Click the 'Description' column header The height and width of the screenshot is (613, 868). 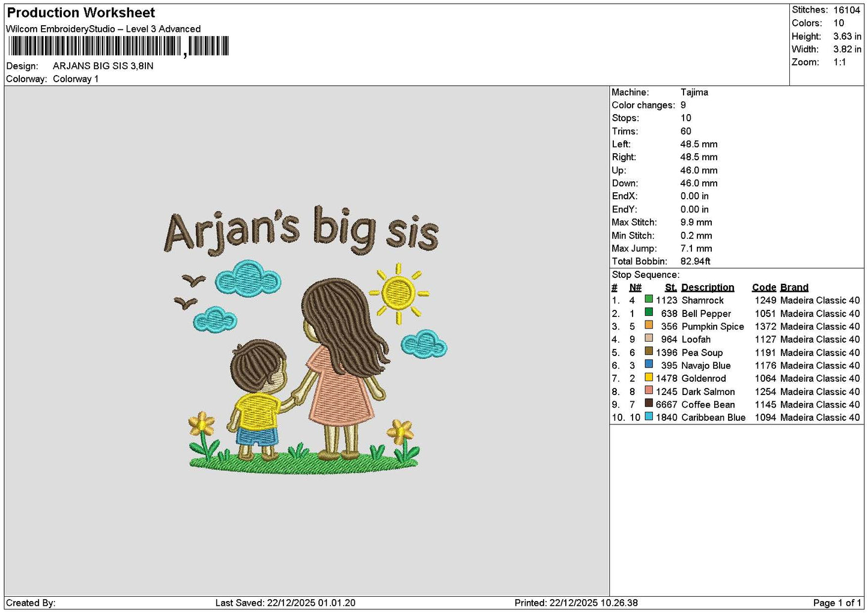click(x=708, y=288)
